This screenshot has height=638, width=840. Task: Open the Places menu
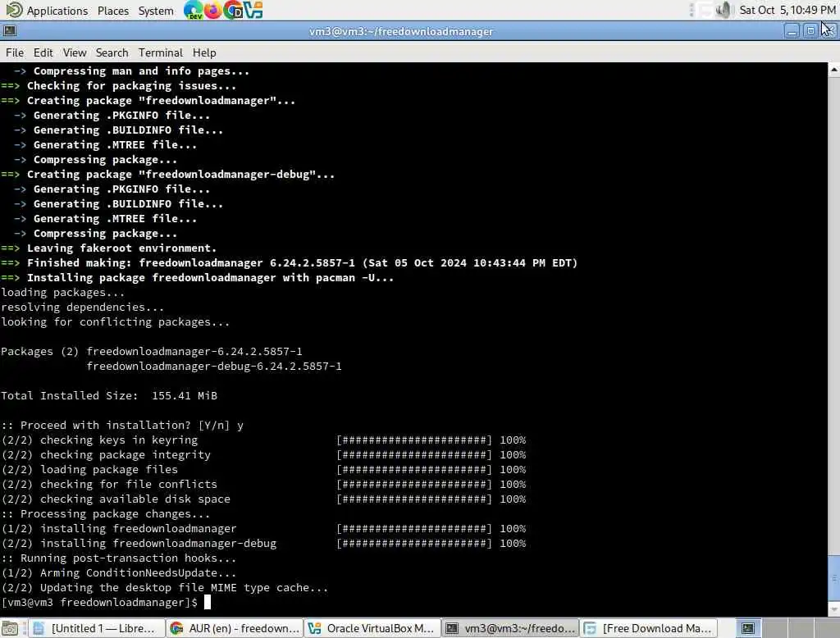(113, 11)
